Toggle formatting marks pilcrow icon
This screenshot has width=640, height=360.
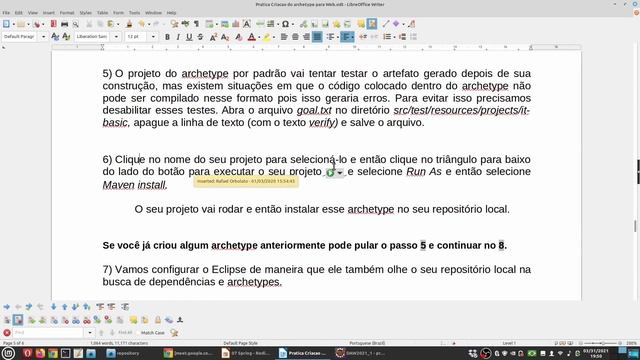[196, 24]
